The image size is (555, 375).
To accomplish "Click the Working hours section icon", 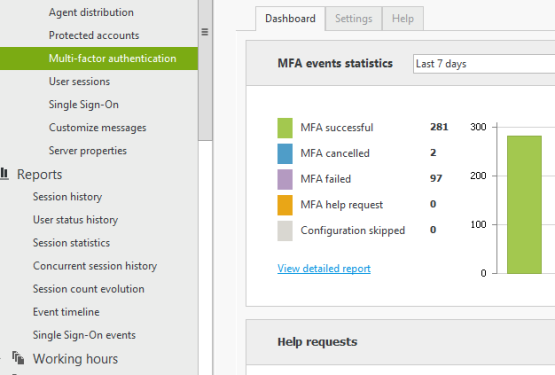I will click(x=18, y=358).
